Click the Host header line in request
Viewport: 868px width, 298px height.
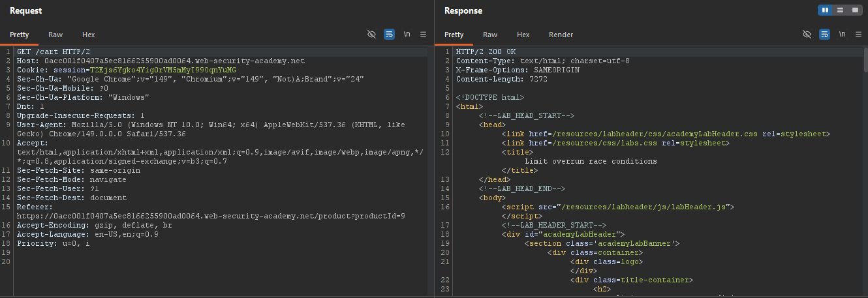pyautogui.click(x=161, y=61)
